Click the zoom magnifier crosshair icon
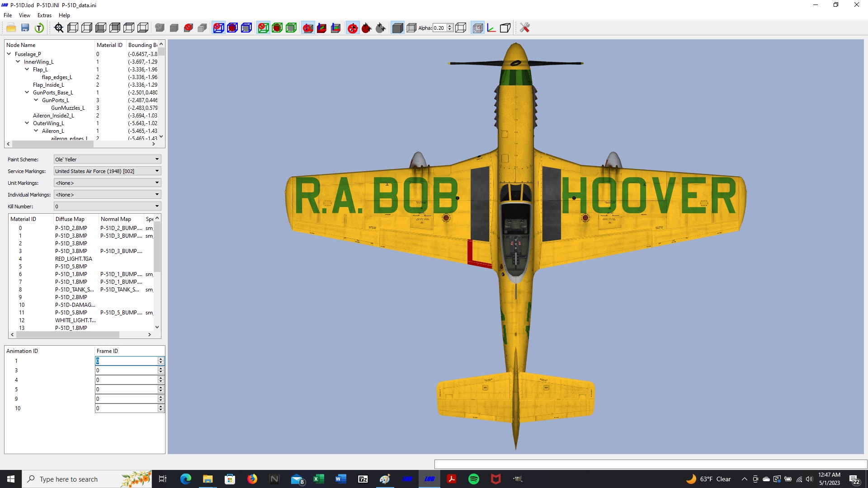Viewport: 868px width, 488px height. tap(59, 28)
